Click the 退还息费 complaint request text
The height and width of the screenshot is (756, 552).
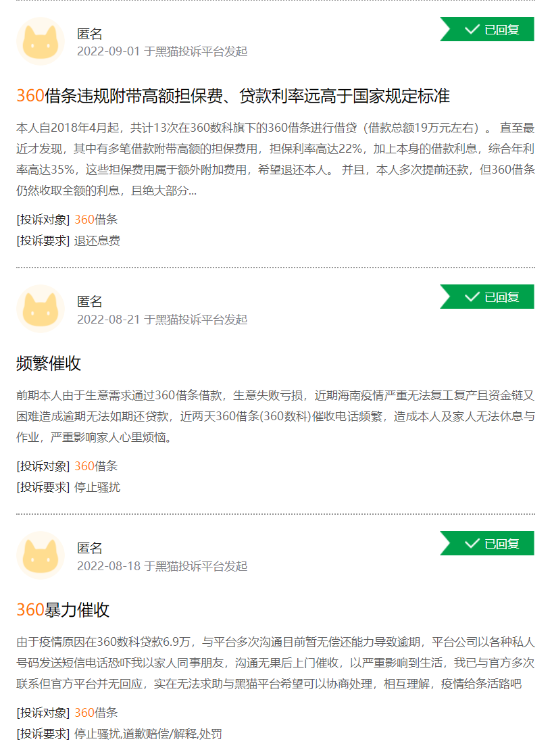click(x=97, y=241)
